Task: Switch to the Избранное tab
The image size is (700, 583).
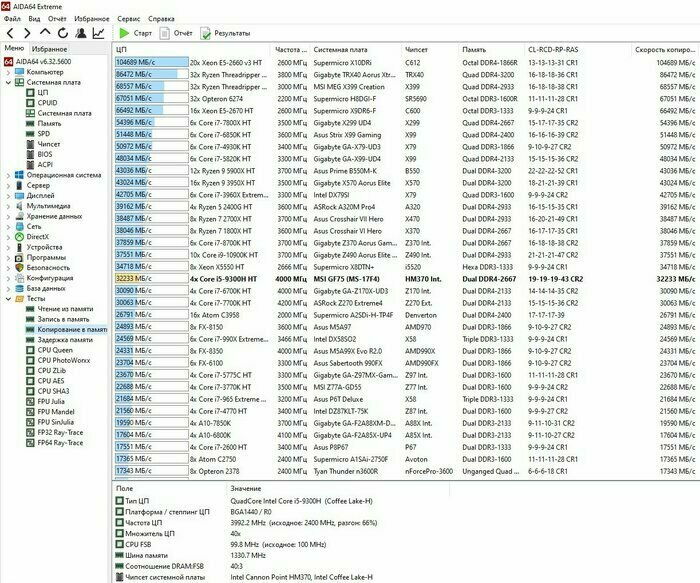Action: coord(50,48)
